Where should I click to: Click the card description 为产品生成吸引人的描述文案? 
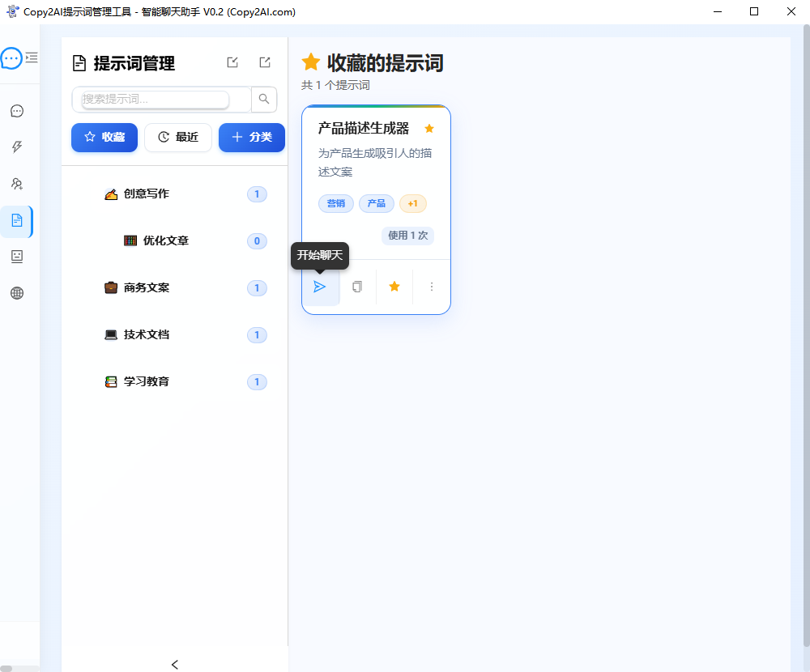coord(375,162)
